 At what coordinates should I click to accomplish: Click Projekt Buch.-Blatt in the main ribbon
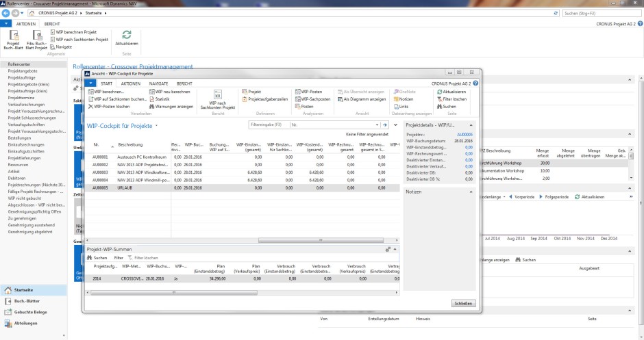tap(13, 39)
